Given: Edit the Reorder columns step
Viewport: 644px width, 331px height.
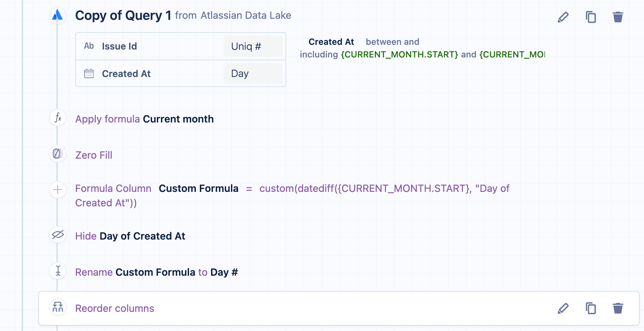Looking at the screenshot, I should coord(563,308).
